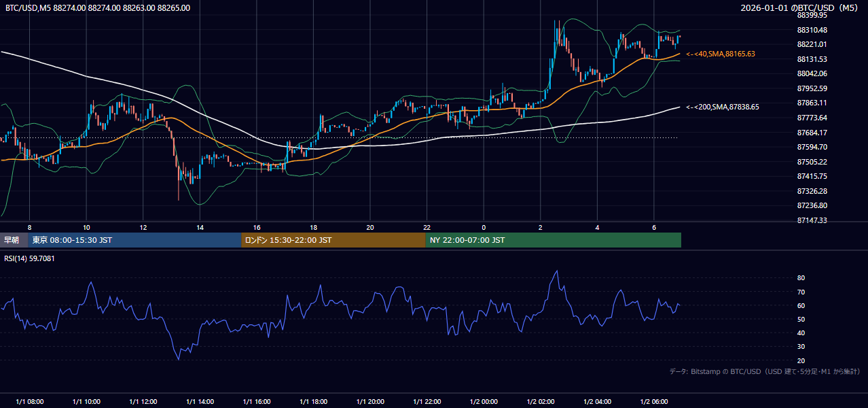Click the bottom axis label 1/1 14:00
The height and width of the screenshot is (408, 868).
point(200,401)
